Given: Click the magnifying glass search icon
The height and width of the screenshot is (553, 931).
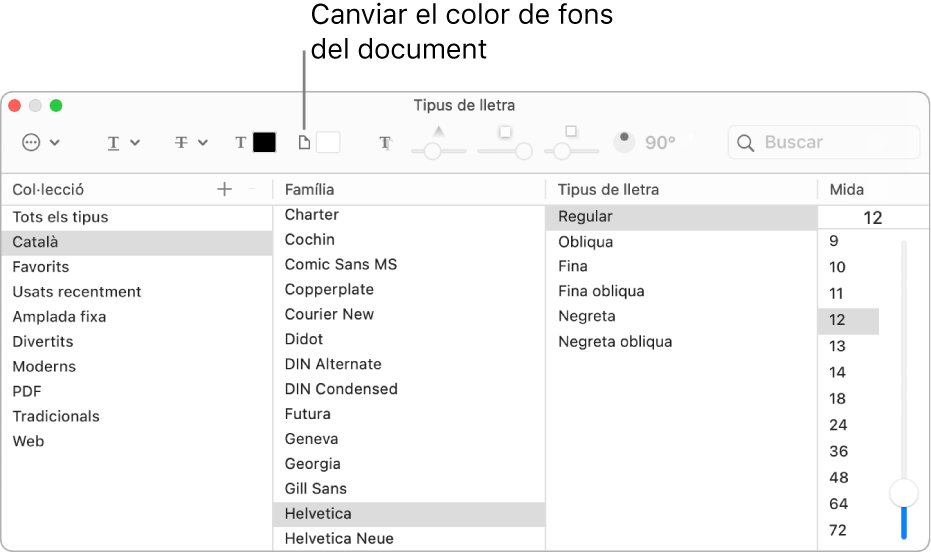Looking at the screenshot, I should 745,143.
